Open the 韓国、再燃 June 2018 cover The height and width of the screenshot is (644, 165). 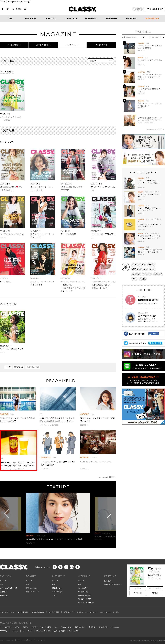coord(12,259)
